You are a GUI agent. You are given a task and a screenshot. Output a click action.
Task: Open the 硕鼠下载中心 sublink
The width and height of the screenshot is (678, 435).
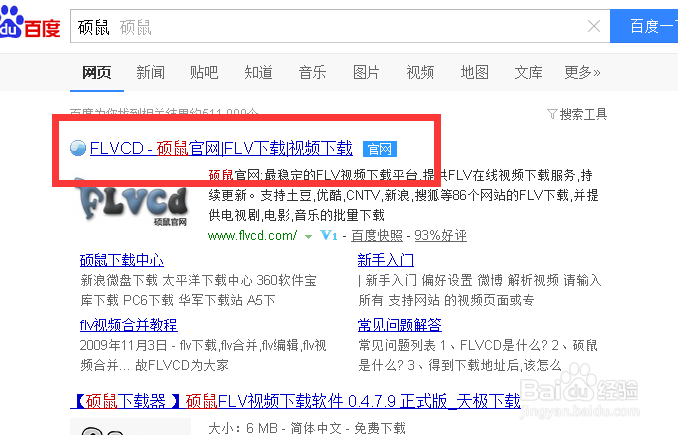122,260
